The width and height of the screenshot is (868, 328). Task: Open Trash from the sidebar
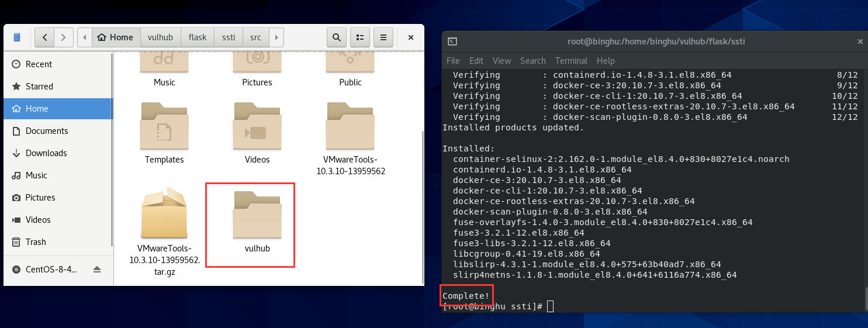pos(57,242)
